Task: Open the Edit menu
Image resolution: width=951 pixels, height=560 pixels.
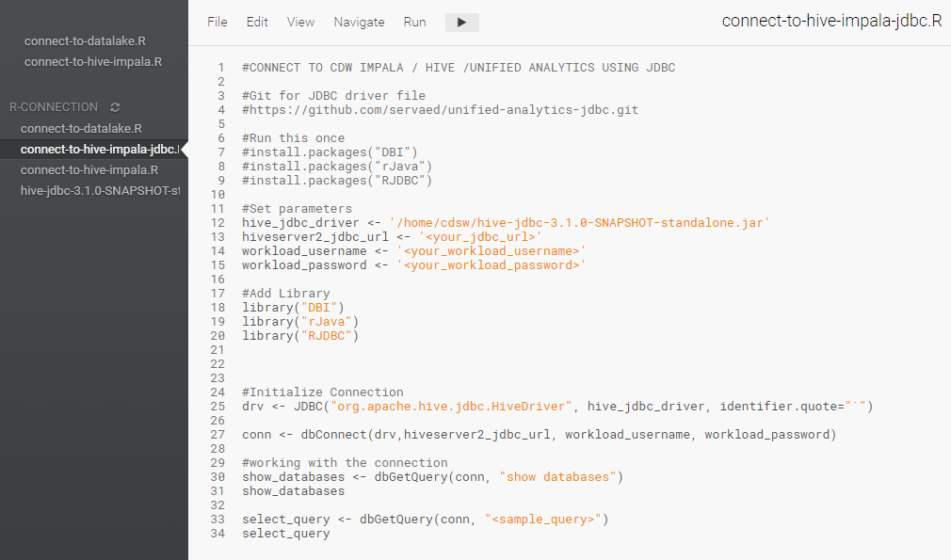Action: pyautogui.click(x=256, y=22)
